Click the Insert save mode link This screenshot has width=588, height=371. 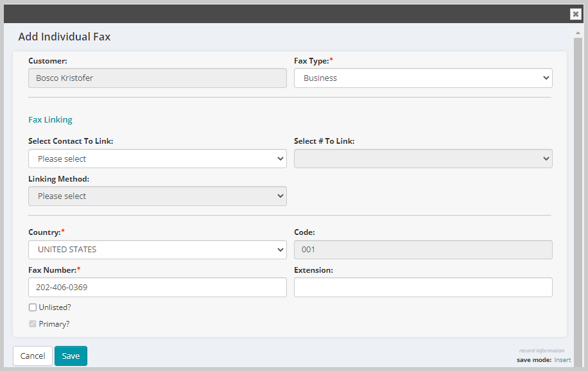pyautogui.click(x=562, y=360)
